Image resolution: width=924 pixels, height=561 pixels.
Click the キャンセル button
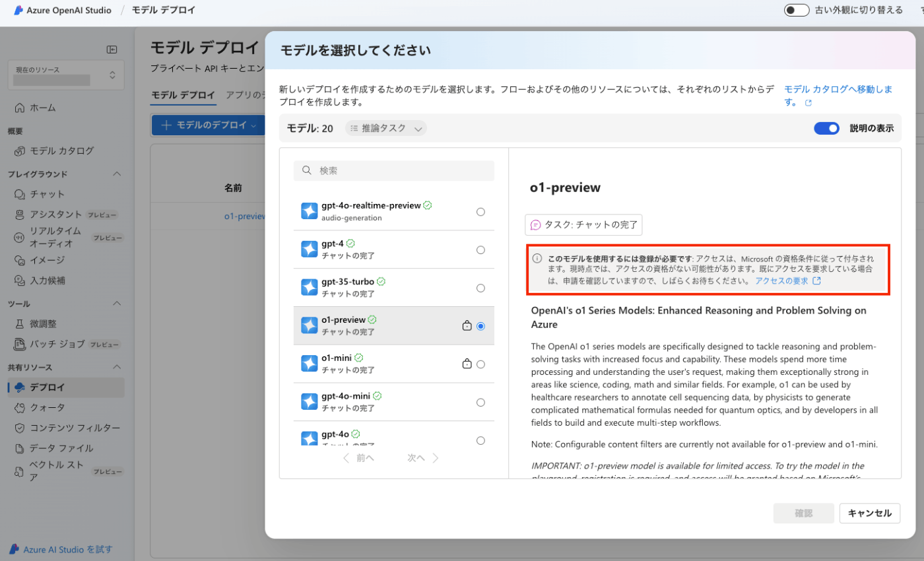pyautogui.click(x=870, y=513)
